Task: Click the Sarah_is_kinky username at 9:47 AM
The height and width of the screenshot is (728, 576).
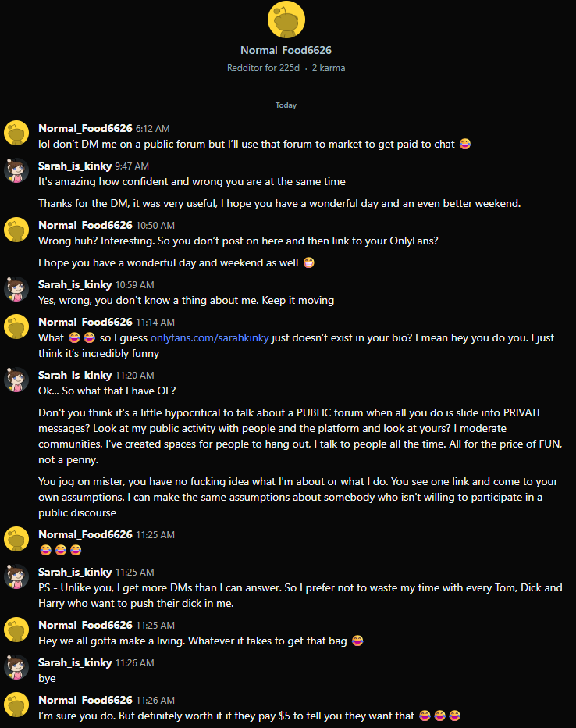Action: (x=75, y=166)
